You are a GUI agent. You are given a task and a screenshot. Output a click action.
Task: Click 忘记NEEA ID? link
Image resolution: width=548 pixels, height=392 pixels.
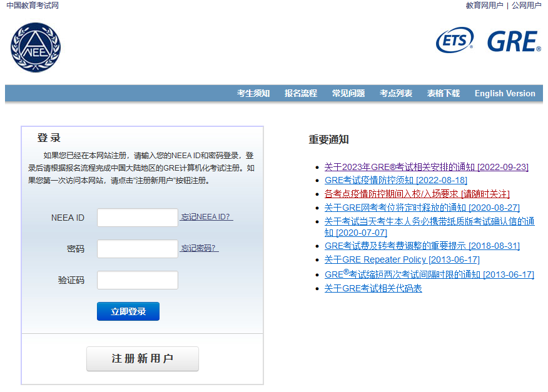tap(206, 217)
